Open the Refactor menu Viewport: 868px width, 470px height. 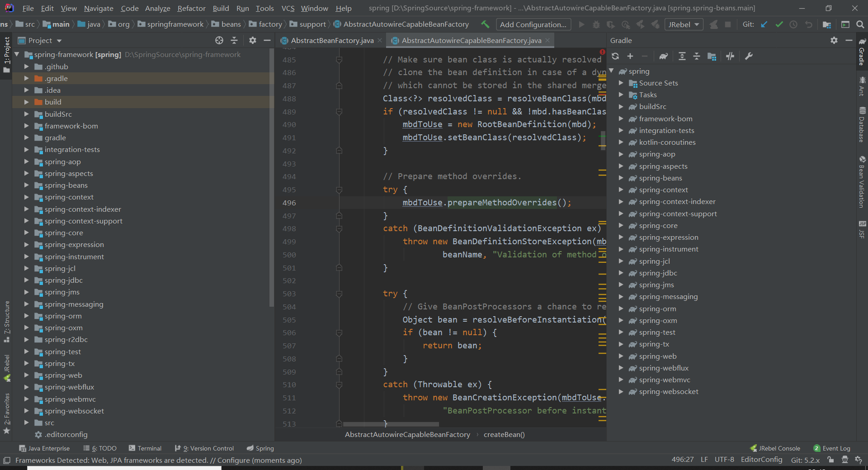point(191,8)
